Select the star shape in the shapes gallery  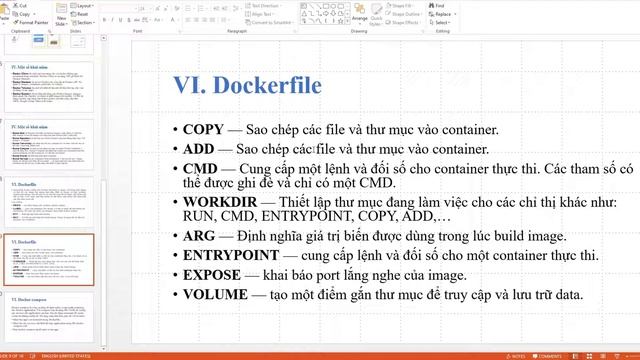tap(340, 21)
